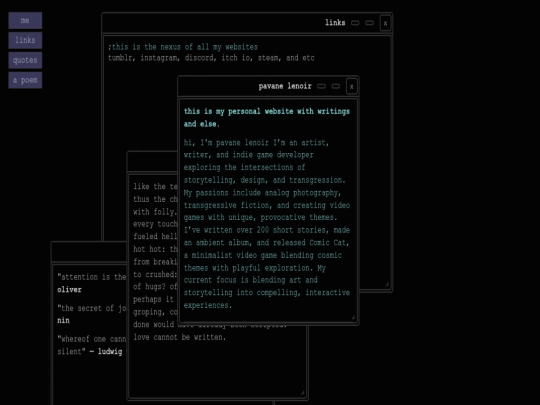Click line "an ambient album, and released Comic Cat,"

pos(267,242)
